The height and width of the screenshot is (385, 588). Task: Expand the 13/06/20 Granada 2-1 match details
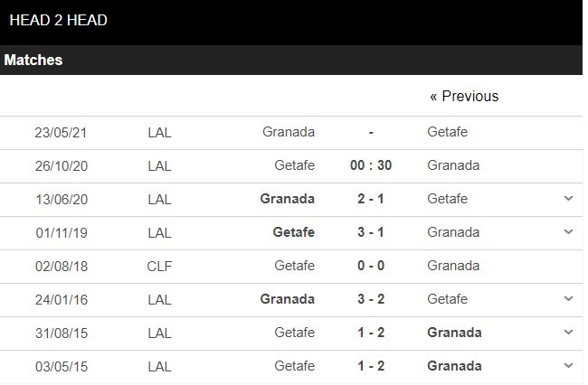568,198
